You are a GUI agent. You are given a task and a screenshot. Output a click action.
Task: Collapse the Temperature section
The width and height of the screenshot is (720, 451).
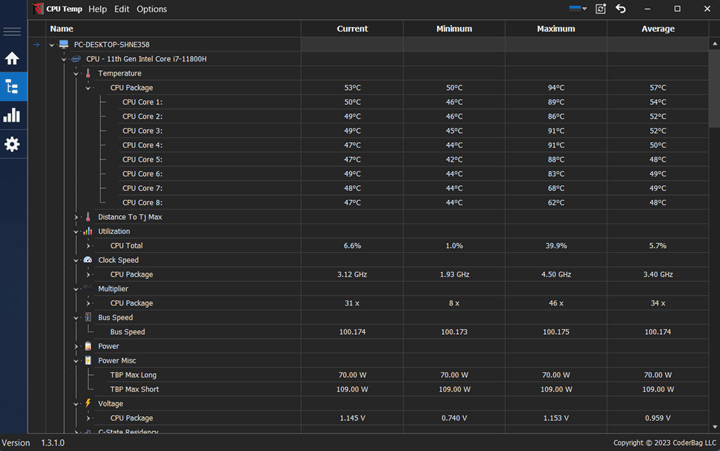[x=76, y=73]
